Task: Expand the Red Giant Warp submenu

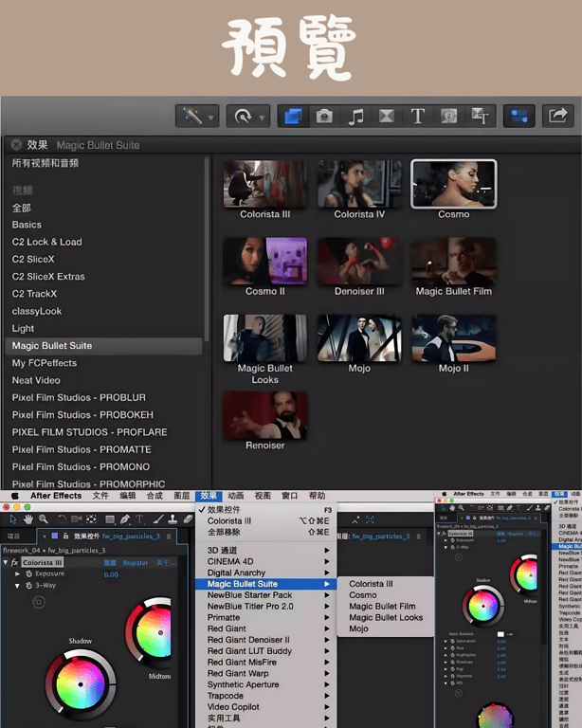Action: coord(265,673)
